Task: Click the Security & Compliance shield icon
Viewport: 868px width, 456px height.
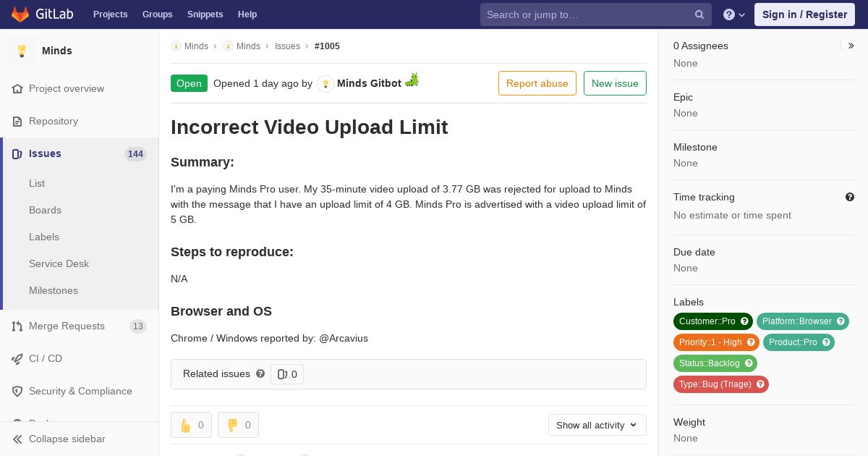Action: [x=17, y=392]
